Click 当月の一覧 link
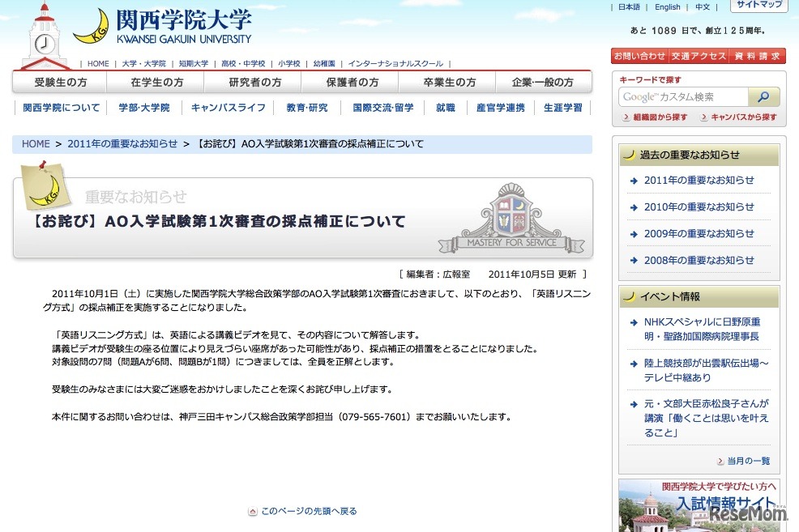 pyautogui.click(x=749, y=462)
